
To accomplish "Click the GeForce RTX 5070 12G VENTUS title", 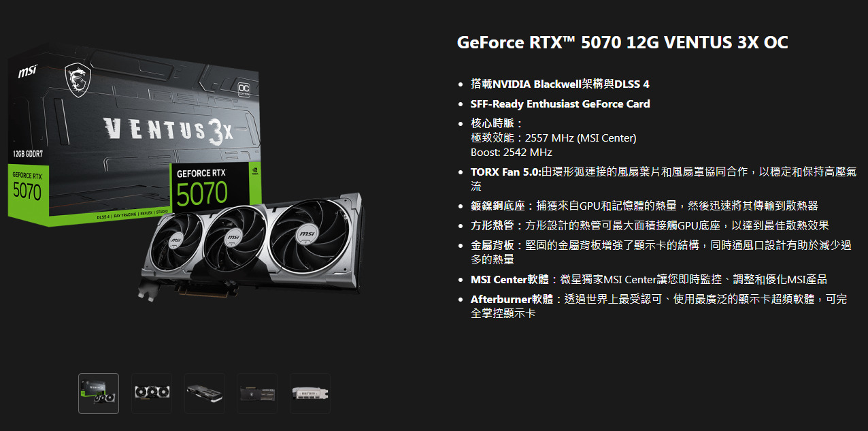I will click(x=622, y=42).
